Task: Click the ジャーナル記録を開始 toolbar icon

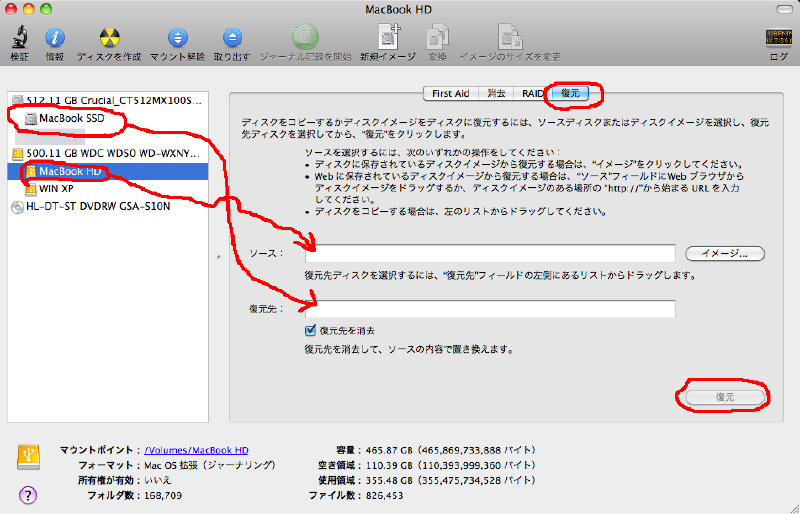Action: [305, 37]
